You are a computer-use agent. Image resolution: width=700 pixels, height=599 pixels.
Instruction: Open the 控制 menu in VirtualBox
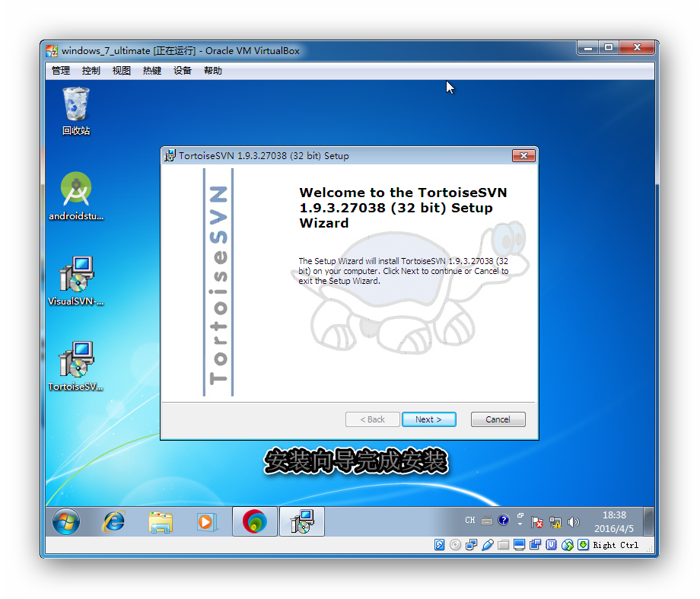click(x=91, y=71)
